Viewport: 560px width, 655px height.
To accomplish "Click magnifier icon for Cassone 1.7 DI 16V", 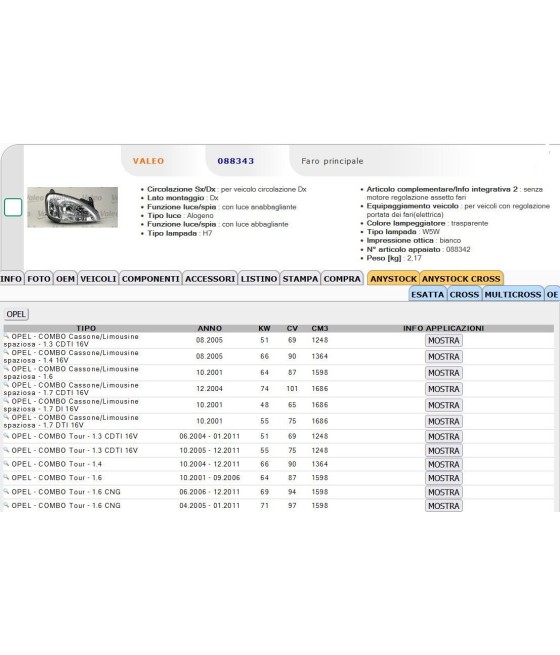I will click(6, 401).
